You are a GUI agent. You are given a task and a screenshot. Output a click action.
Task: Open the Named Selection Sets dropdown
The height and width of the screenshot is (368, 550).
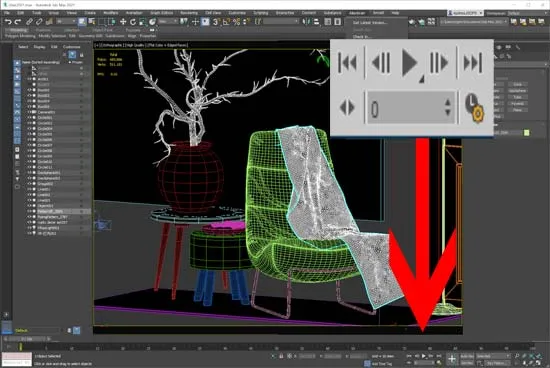(281, 22)
